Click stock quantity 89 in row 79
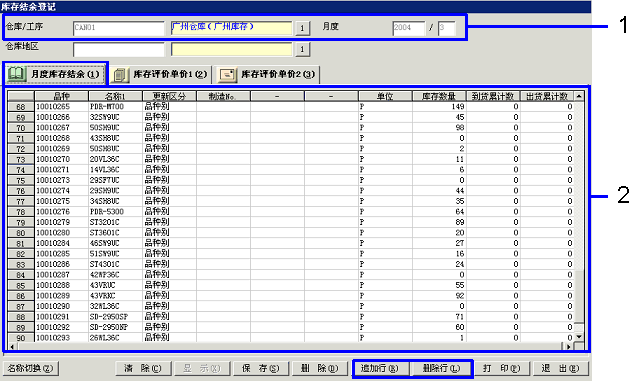This screenshot has width=630, height=381. coord(439,222)
